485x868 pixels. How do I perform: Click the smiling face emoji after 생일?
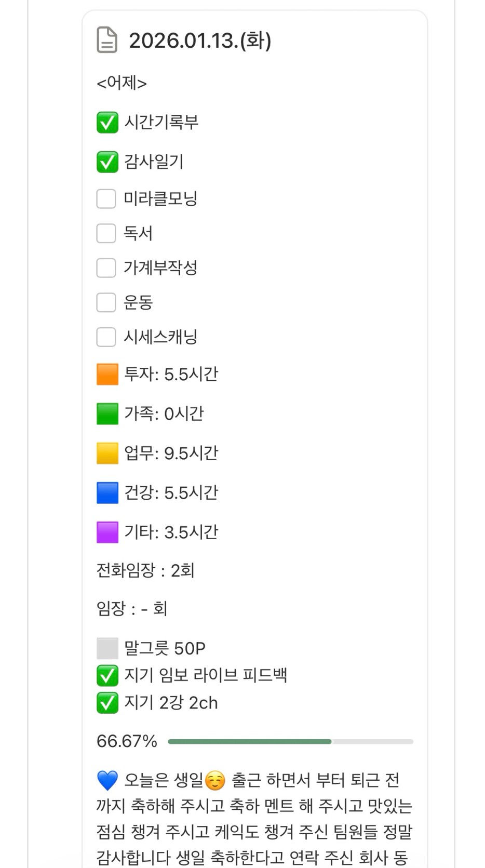[x=215, y=781]
